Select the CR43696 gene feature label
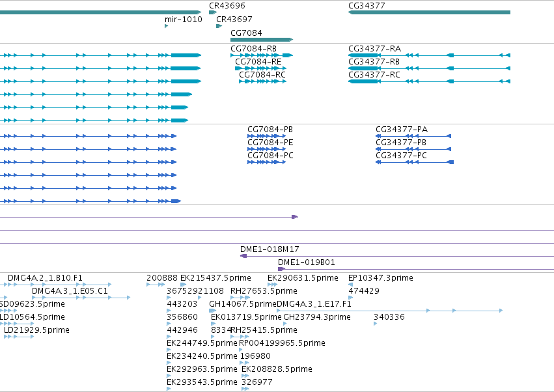The height and width of the screenshot is (392, 554). click(x=227, y=6)
